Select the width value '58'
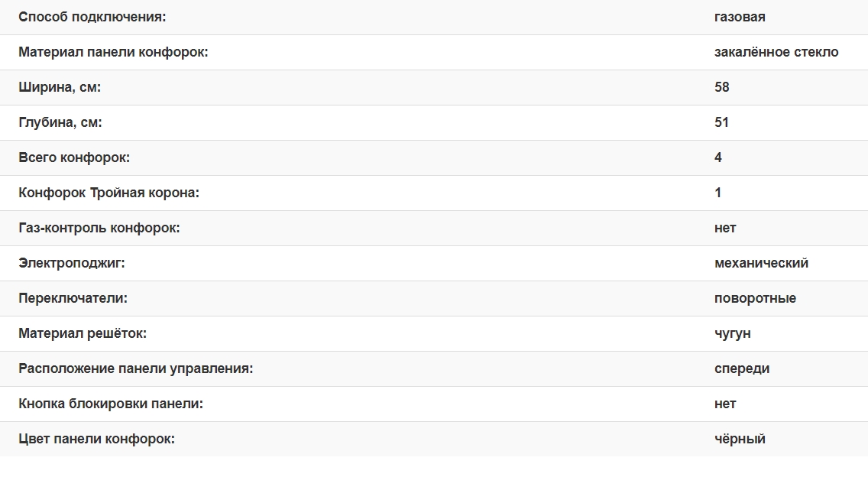Viewport: 868px width, 477px height. [722, 87]
